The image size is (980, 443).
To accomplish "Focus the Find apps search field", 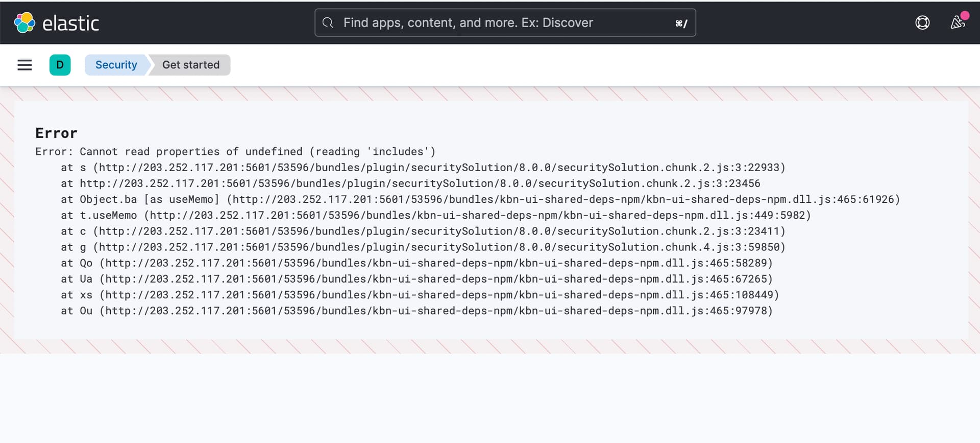I will 505,23.
